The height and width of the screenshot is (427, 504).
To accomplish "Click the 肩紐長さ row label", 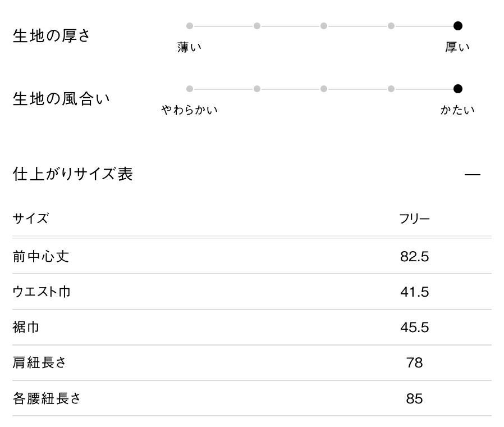I will coord(39,363).
